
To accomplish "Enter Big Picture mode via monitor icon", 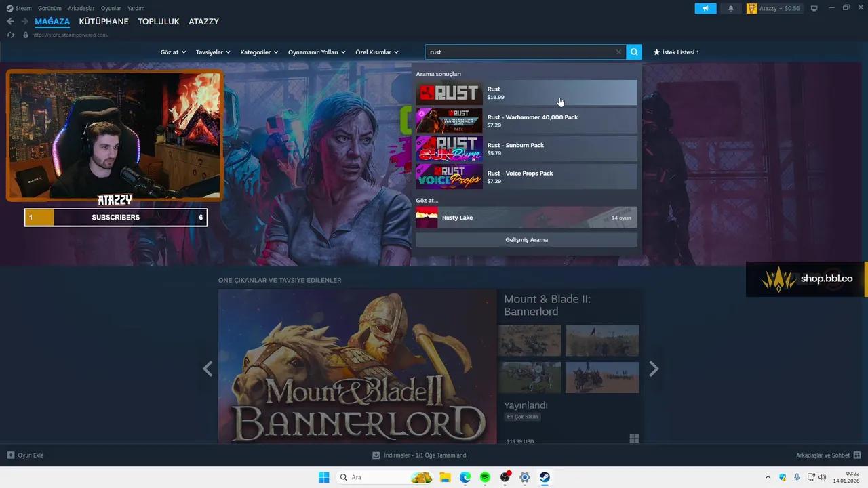I will pos(814,8).
